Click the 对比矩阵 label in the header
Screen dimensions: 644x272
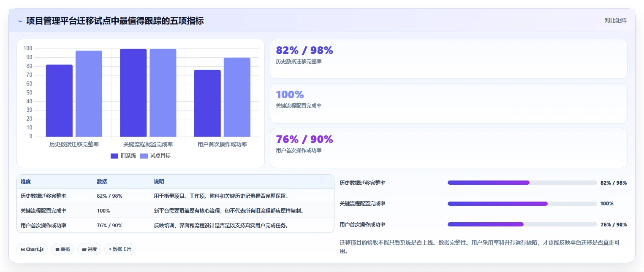[616, 20]
